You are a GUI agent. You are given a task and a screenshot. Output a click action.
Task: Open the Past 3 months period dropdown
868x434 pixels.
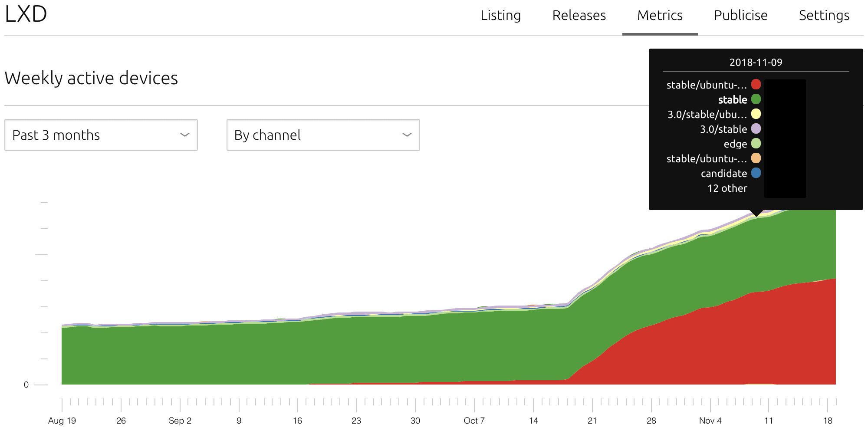coord(101,135)
